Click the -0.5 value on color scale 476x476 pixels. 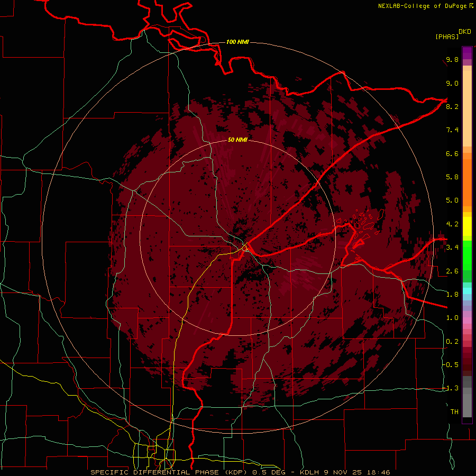[451, 365]
